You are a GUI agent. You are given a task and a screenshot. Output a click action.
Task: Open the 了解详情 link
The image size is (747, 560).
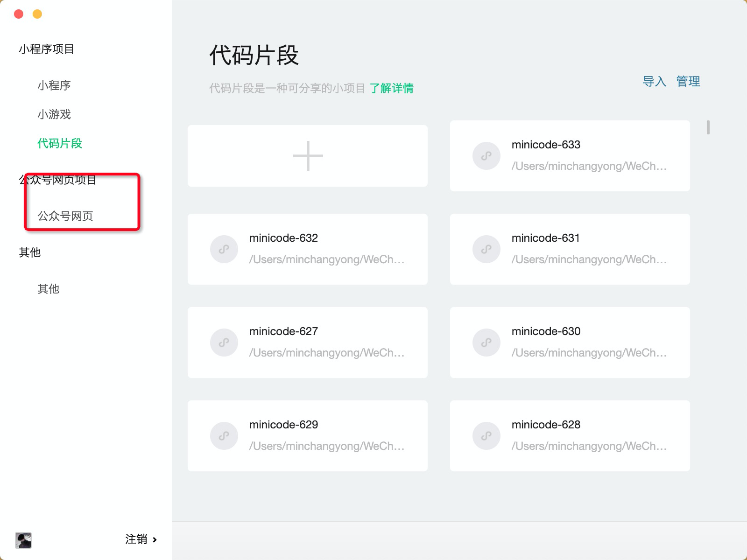point(392,88)
